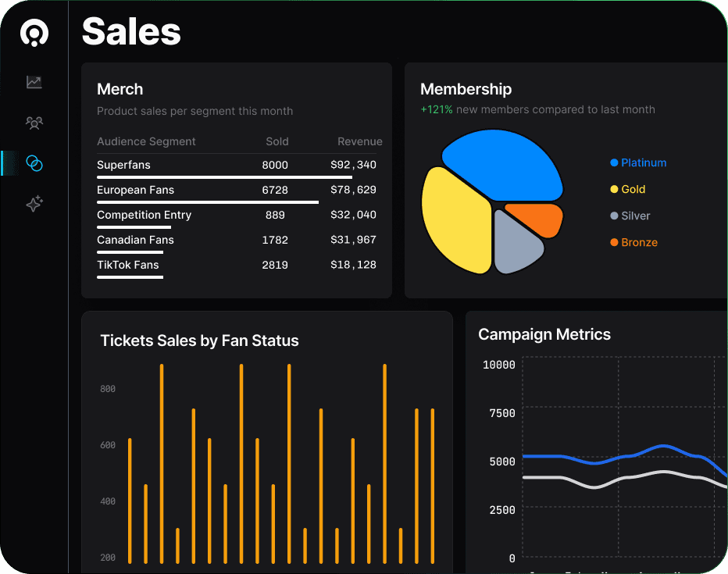This screenshot has height=574, width=728.
Task: Click the Sold column header
Action: [277, 141]
